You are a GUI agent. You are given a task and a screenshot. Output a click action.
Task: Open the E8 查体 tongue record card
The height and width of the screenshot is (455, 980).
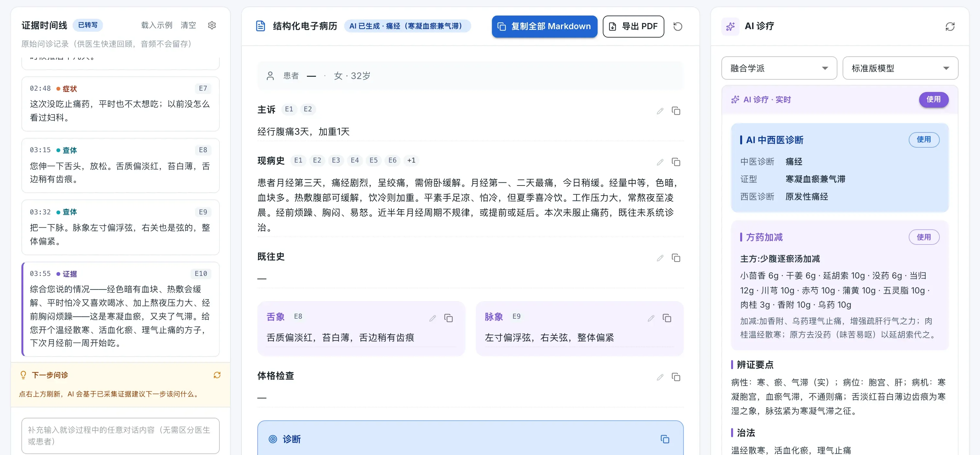point(120,165)
